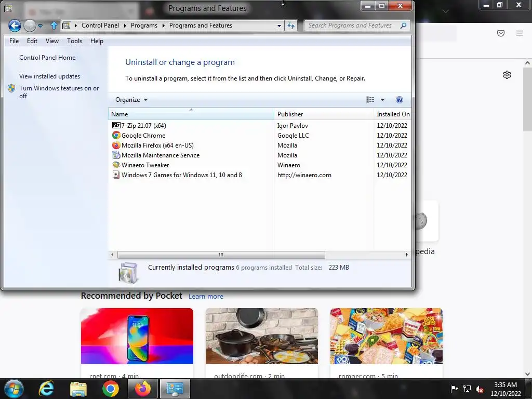Open the Help menu

tap(97, 41)
